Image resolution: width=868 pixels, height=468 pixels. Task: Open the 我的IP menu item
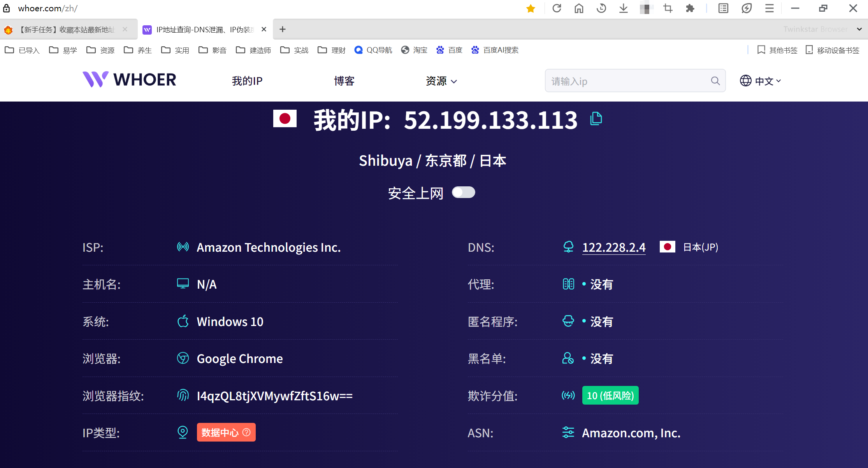247,81
